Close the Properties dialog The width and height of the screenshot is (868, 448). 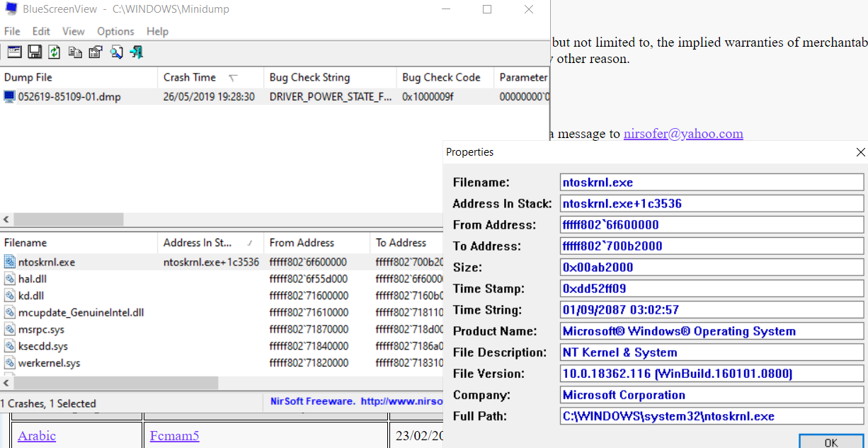[x=860, y=152]
